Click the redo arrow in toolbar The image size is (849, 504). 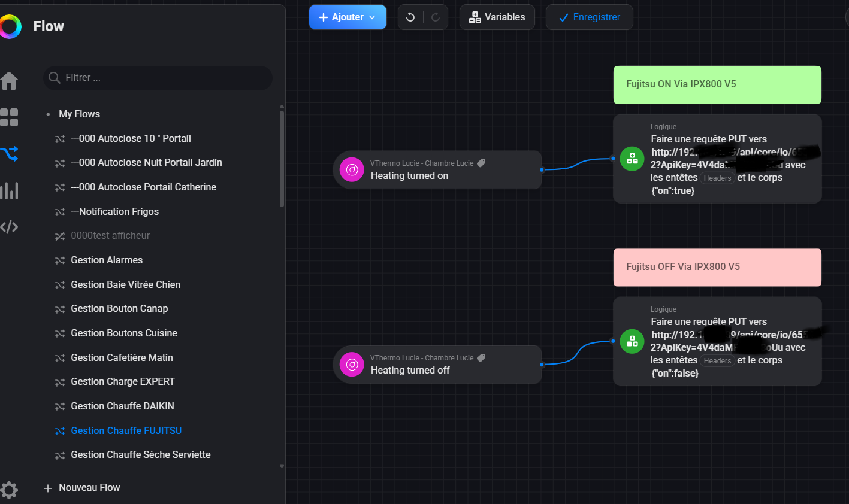[436, 17]
